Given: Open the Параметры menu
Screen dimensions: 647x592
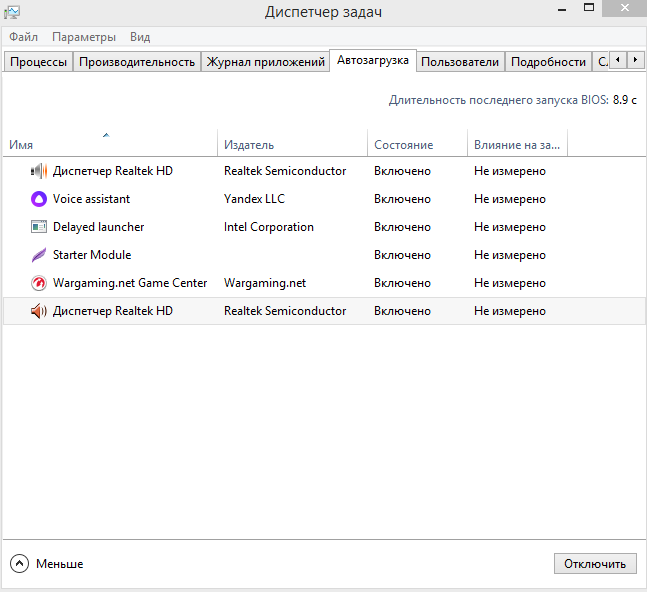Looking at the screenshot, I should coord(84,37).
